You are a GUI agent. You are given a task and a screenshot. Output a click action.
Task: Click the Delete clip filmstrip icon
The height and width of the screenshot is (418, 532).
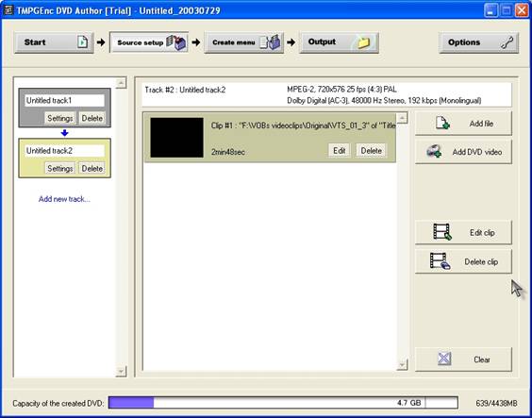pos(441,261)
